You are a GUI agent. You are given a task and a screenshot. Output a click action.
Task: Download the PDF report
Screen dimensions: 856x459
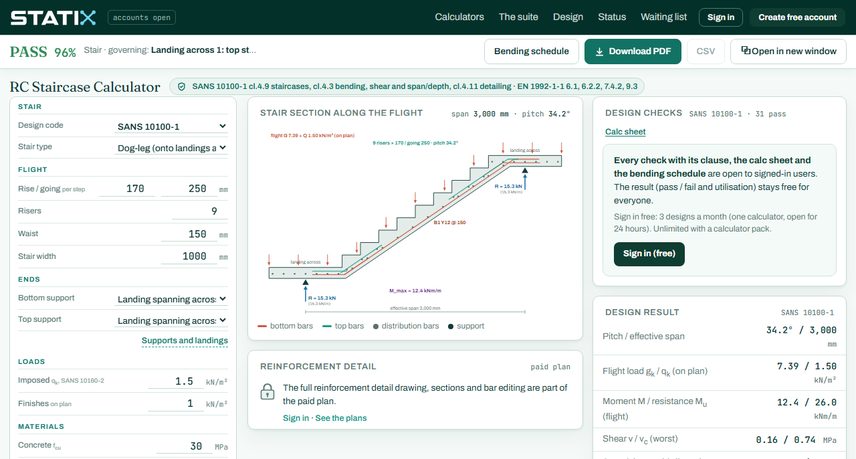click(633, 51)
